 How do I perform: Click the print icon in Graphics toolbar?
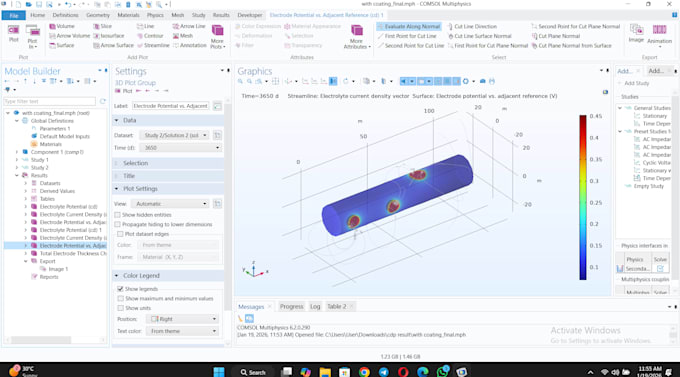point(492,81)
